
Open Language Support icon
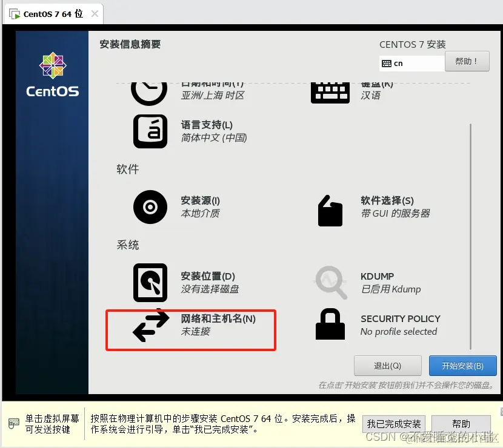coord(150,131)
